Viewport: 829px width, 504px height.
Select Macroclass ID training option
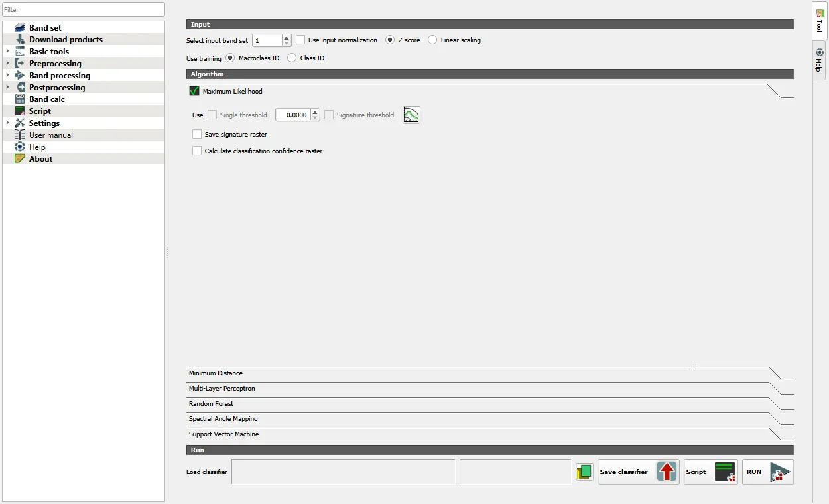[x=230, y=58]
